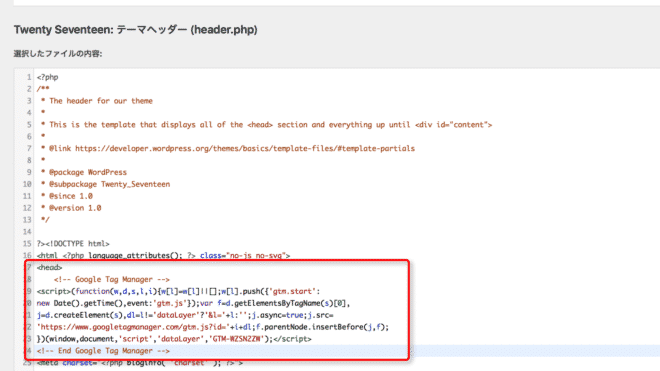660x371 pixels.
Task: Click the '<?php' opening tag line
Action: click(48, 77)
